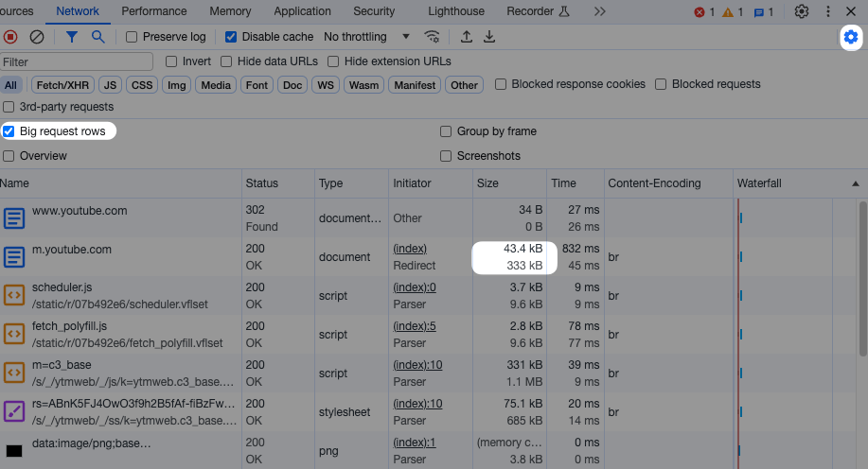Open the Recorder tab
The height and width of the screenshot is (469, 868).
coord(538,11)
